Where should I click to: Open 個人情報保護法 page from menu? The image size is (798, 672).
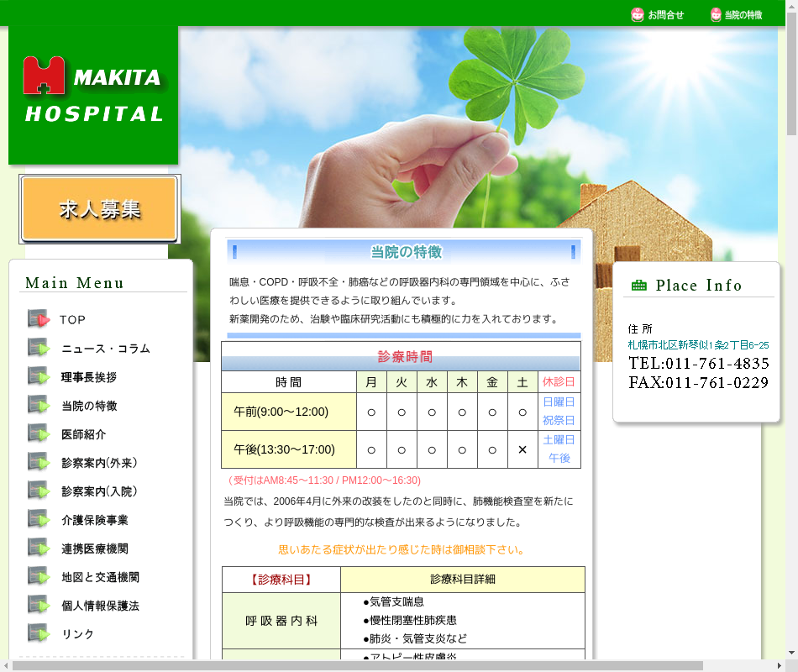[100, 606]
